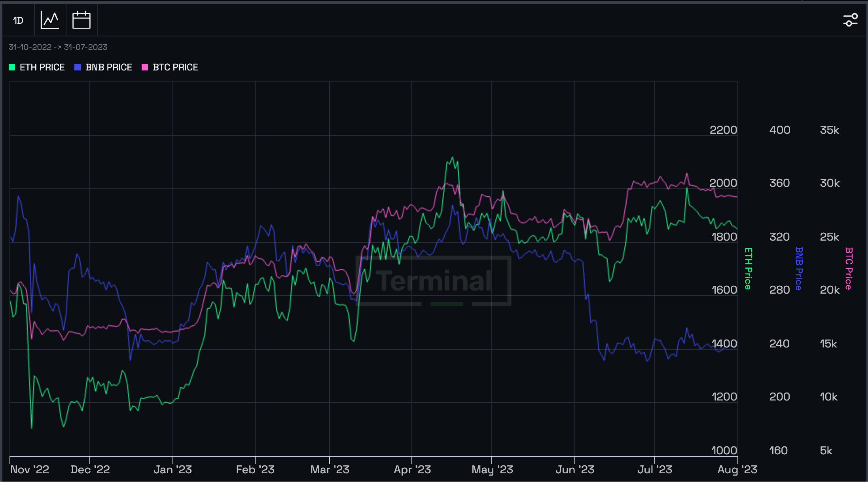868x482 pixels.
Task: Click the 35k BTC axis value
Action: 830,130
